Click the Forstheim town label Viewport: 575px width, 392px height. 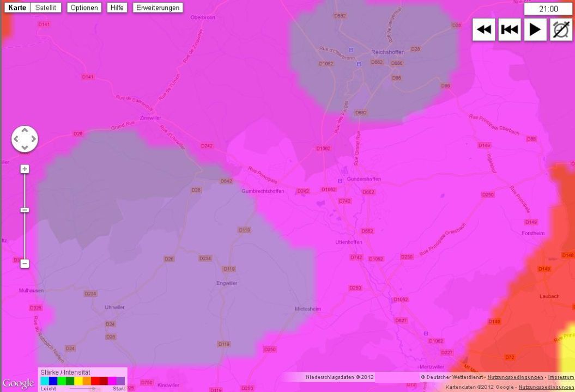tap(533, 233)
